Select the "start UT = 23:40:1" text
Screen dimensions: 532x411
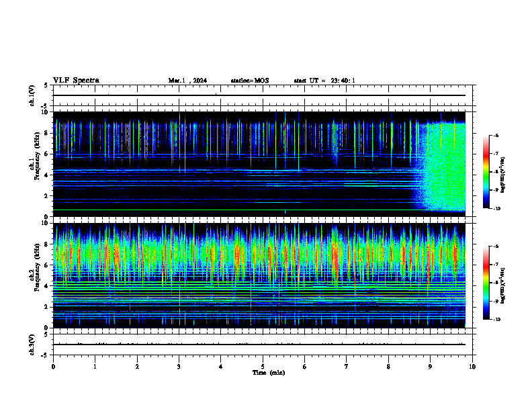[x=324, y=81]
